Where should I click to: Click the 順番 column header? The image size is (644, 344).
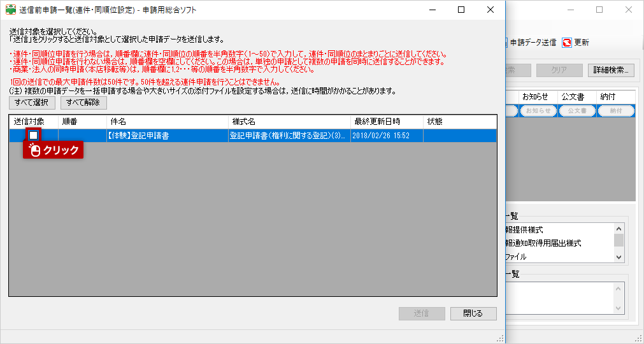pos(83,122)
